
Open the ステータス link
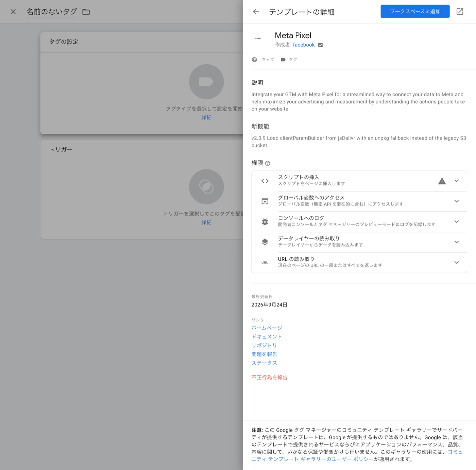click(264, 363)
